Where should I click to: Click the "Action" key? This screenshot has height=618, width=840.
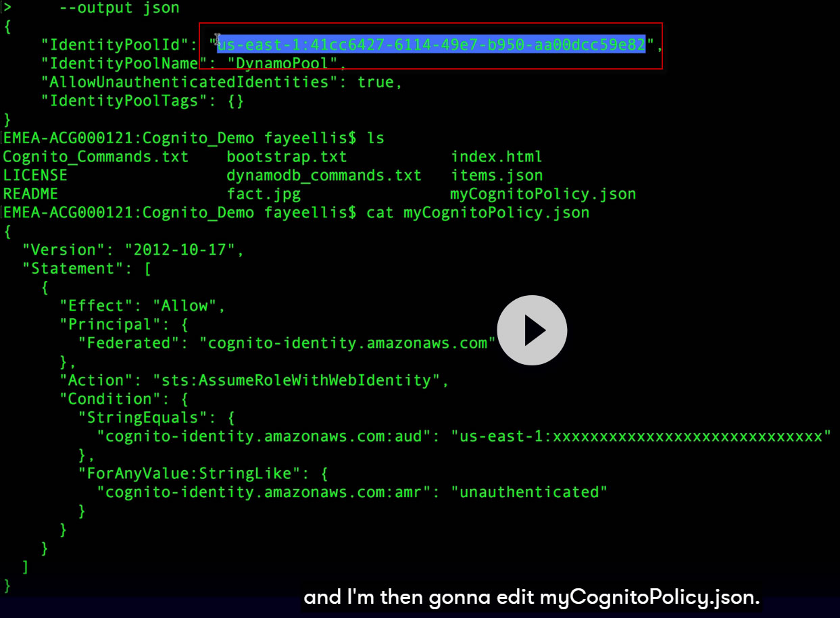tap(95, 380)
